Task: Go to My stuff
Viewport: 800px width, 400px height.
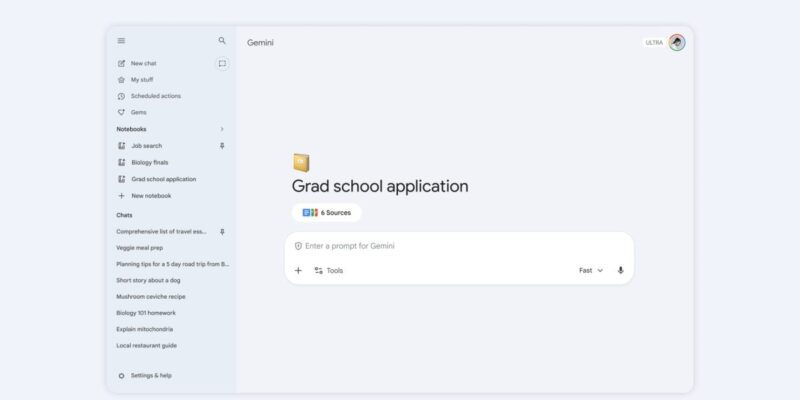Action: pyautogui.click(x=142, y=80)
